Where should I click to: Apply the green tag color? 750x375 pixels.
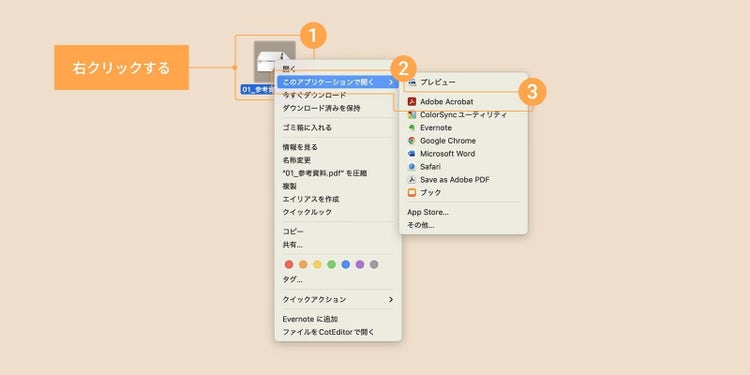(331, 265)
